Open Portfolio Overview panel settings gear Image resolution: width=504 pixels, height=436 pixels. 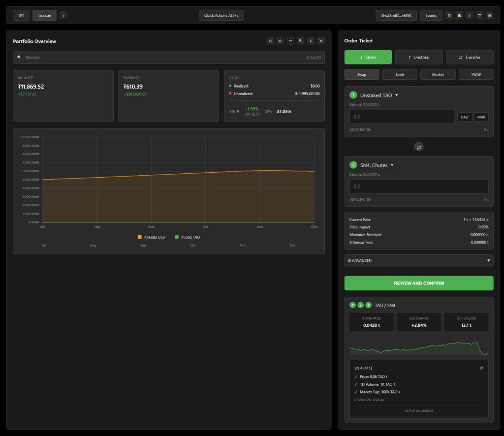270,41
